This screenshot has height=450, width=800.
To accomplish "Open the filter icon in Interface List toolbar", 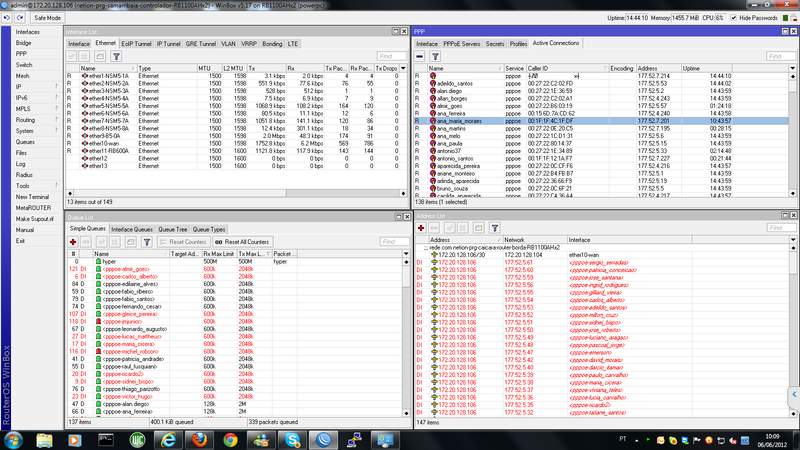I will point(116,56).
